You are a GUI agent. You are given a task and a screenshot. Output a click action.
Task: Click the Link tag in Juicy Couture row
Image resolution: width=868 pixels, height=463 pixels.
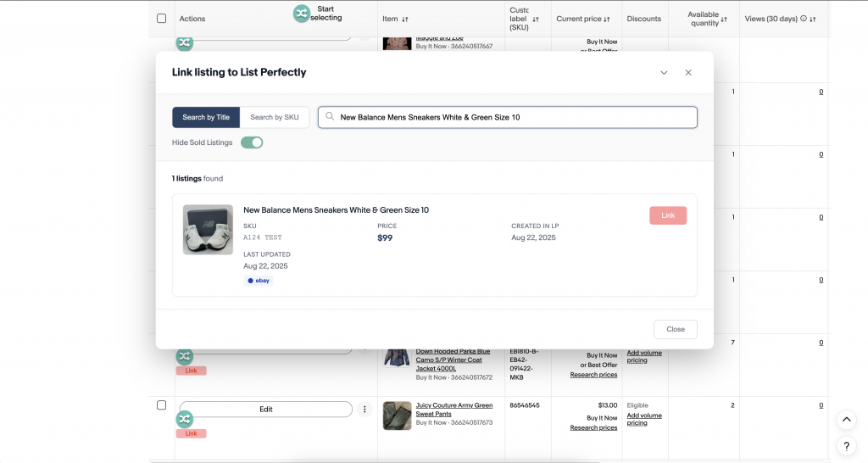tap(191, 433)
